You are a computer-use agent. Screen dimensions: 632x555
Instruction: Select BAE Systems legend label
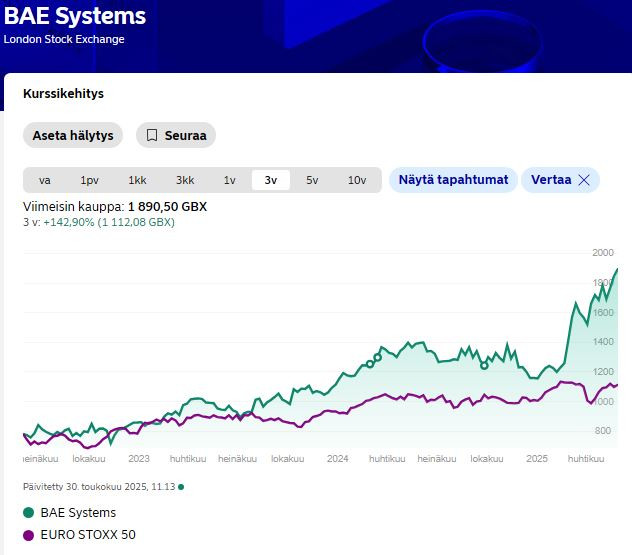(x=78, y=513)
